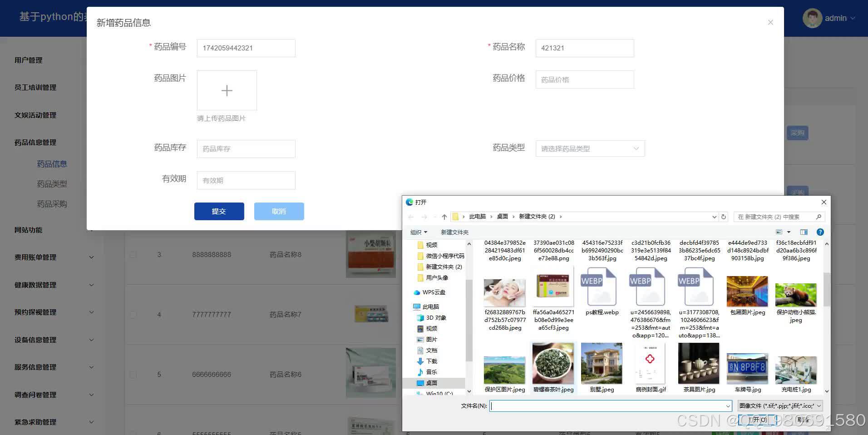Click the 提交 submit button
The height and width of the screenshot is (435, 868).
click(219, 211)
